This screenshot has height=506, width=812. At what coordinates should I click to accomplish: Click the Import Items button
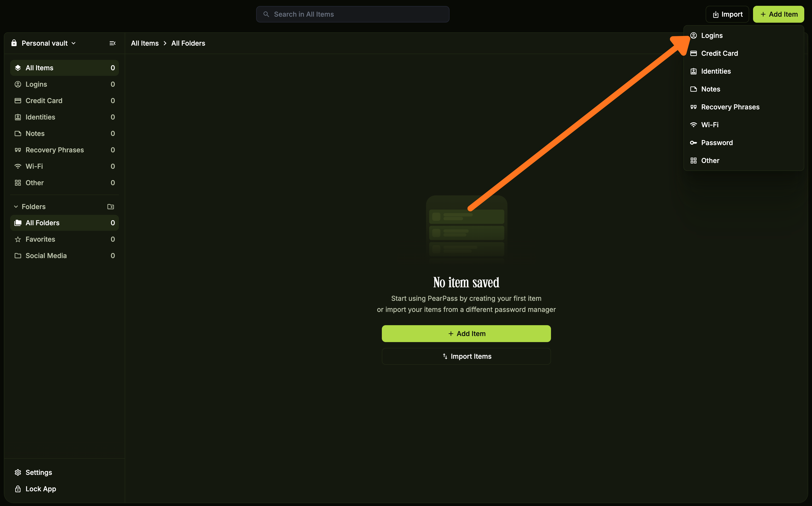466,356
